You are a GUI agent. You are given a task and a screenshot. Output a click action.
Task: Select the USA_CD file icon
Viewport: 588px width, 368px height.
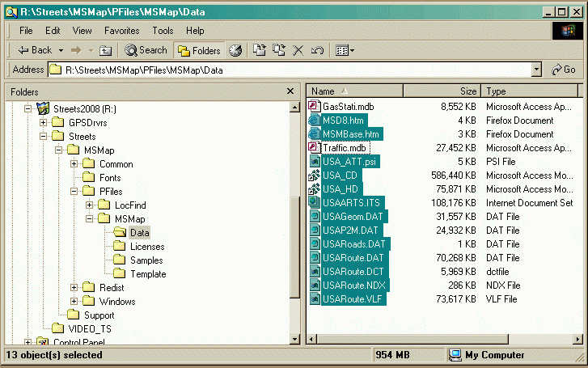coord(314,176)
